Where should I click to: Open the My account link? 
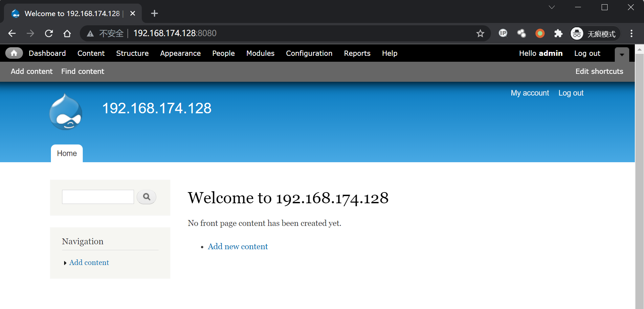530,93
